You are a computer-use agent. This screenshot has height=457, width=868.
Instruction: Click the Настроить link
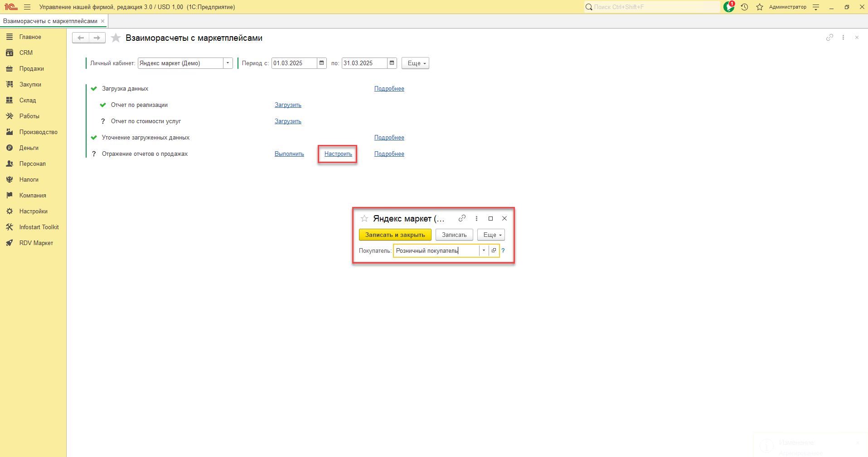(x=338, y=154)
